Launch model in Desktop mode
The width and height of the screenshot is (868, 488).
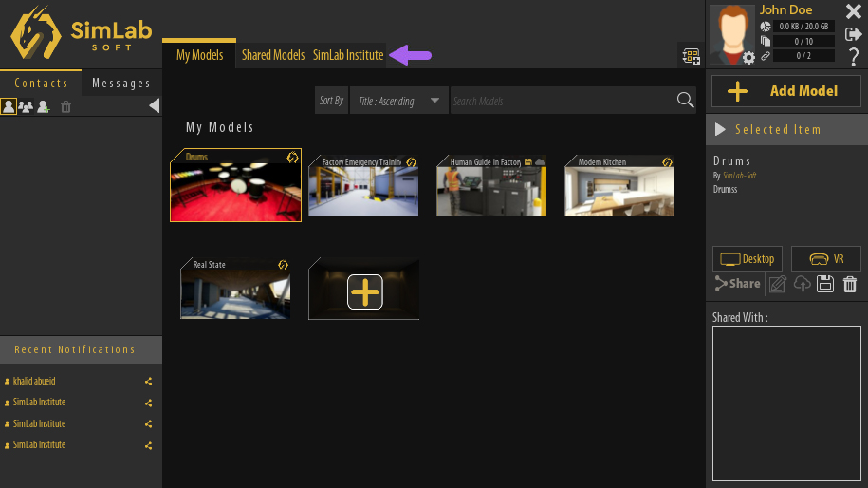747,258
